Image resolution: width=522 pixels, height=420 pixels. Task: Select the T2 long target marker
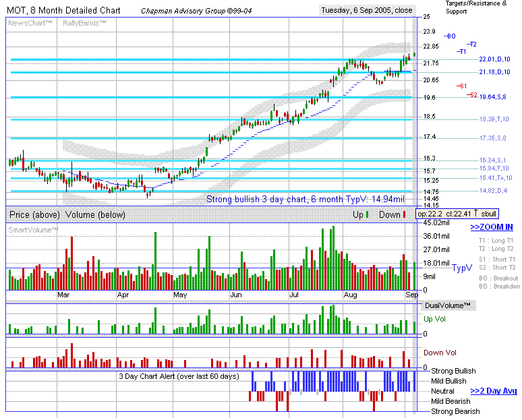pyautogui.click(x=471, y=44)
